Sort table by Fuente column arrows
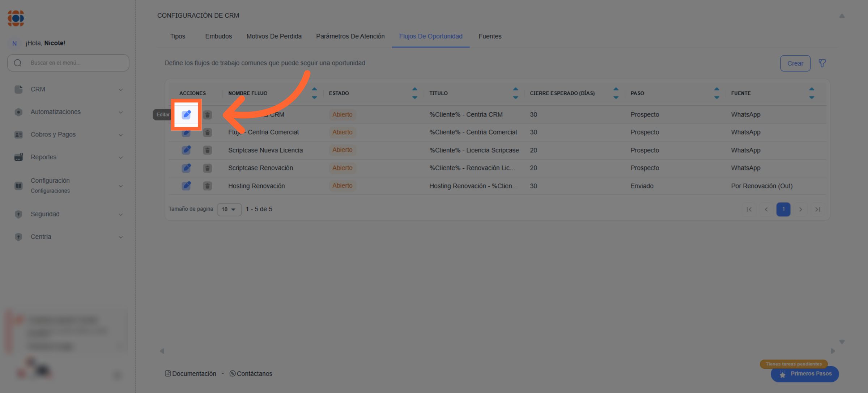 point(811,93)
